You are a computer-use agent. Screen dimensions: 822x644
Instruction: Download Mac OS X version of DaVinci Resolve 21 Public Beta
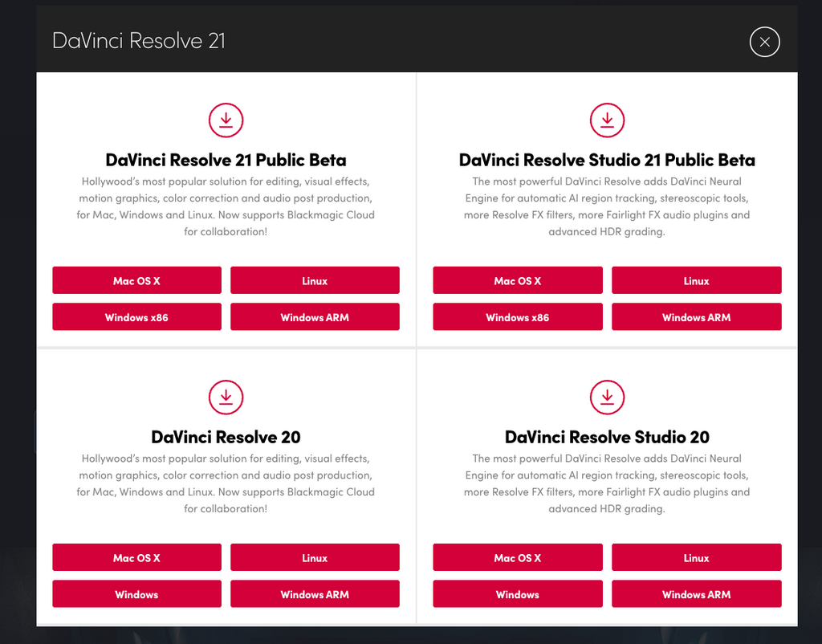pos(136,280)
